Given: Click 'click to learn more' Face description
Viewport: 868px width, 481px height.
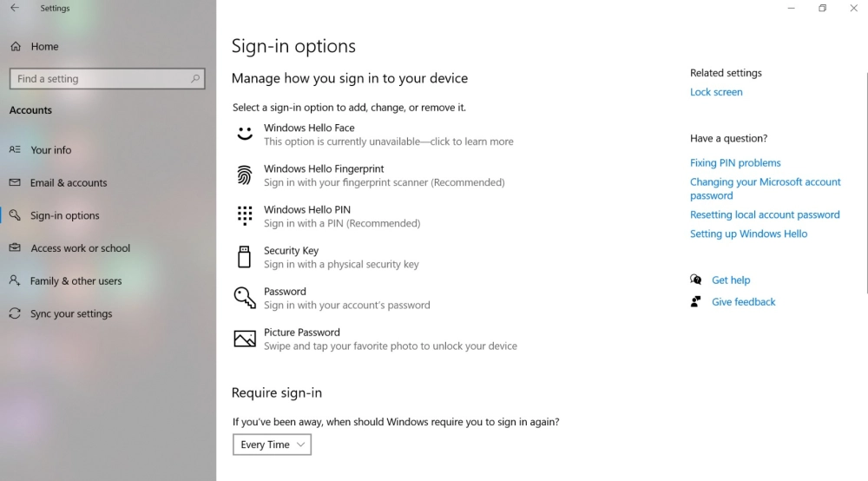Looking at the screenshot, I should pyautogui.click(x=471, y=142).
